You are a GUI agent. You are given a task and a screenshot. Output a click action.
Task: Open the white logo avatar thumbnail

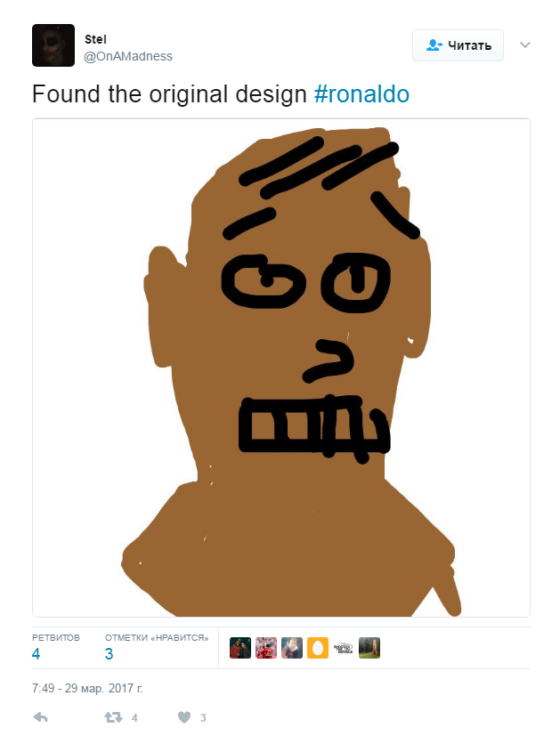pos(344,648)
